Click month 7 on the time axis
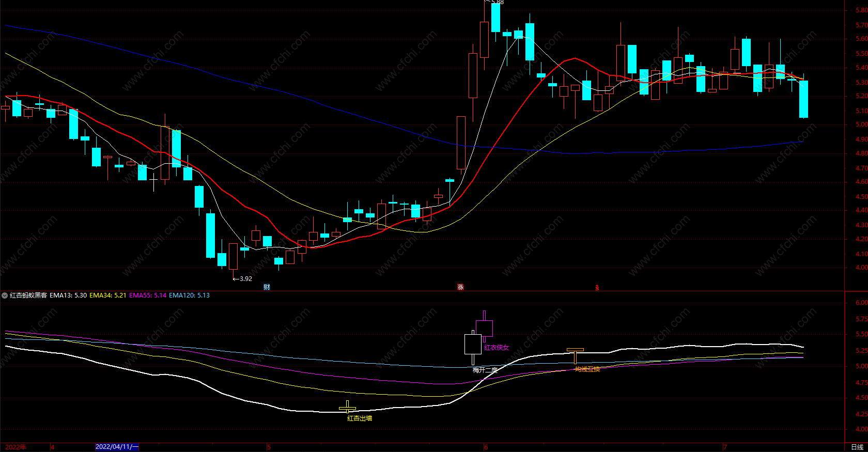Screen dimensions: 868x452 [x=725, y=447]
